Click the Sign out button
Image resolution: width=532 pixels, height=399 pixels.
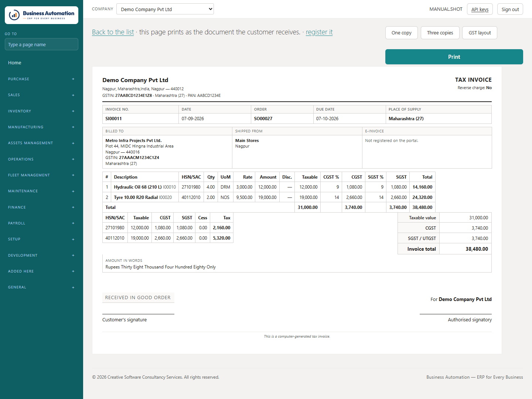point(510,9)
